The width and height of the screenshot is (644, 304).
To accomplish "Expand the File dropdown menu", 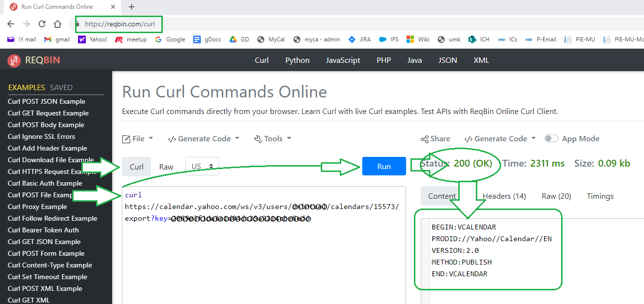I will click(x=137, y=139).
